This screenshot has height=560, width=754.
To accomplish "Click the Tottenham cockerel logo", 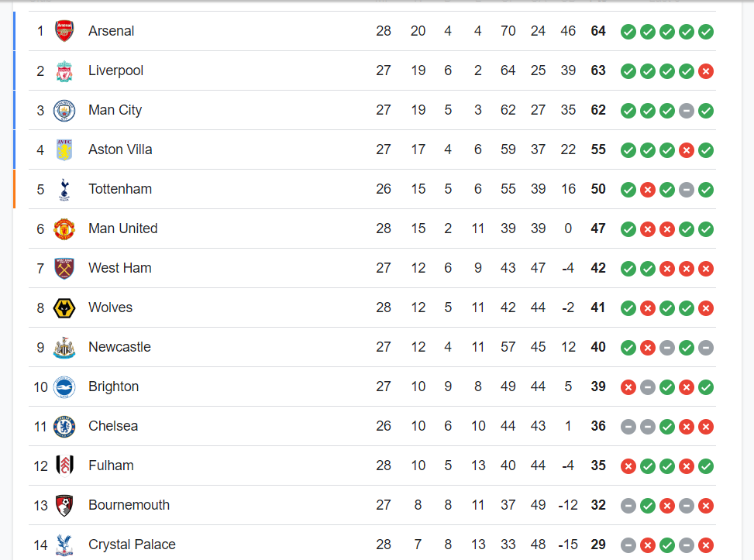I will [x=64, y=189].
